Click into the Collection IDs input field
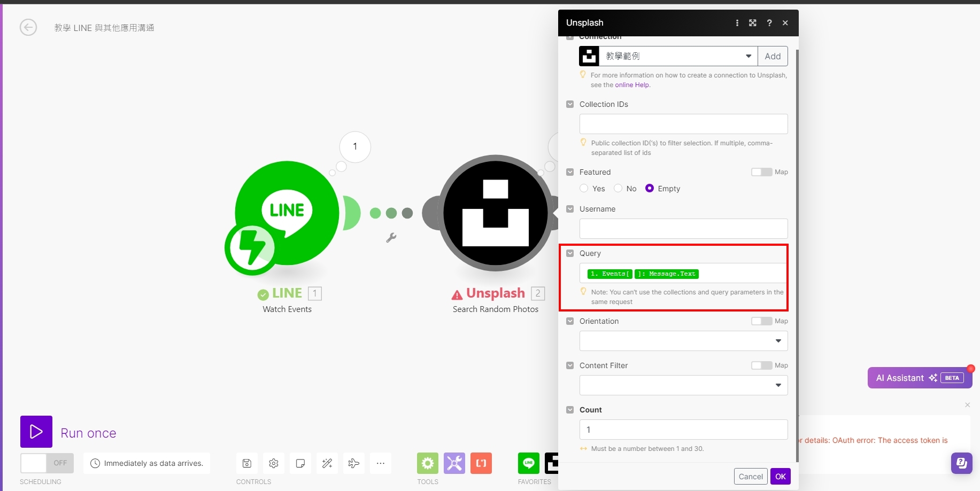 point(683,124)
